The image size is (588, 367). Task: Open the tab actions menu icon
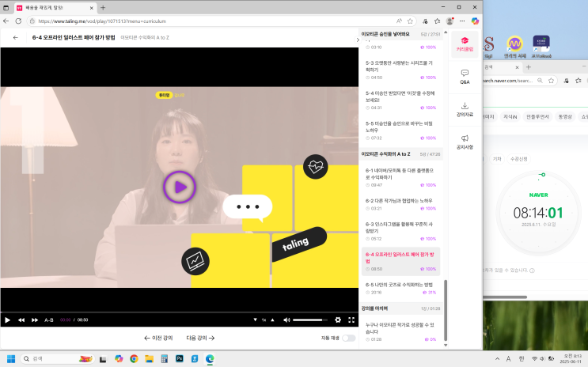(6, 7)
